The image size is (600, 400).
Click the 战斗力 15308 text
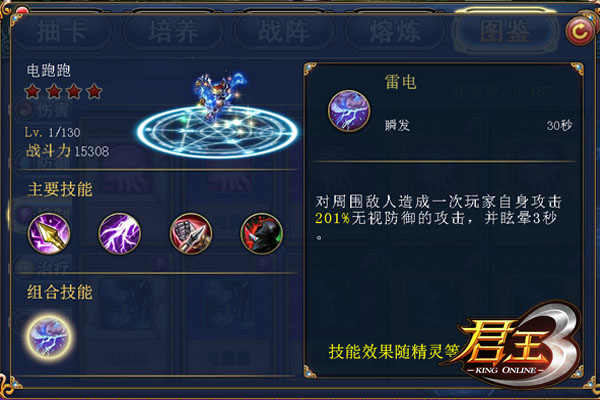(x=67, y=151)
